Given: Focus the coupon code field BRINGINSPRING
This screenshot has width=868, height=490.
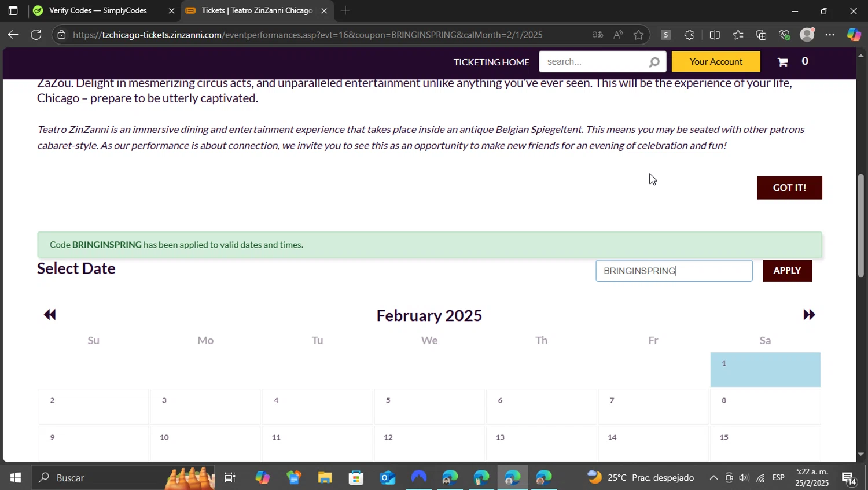Looking at the screenshot, I should (674, 271).
